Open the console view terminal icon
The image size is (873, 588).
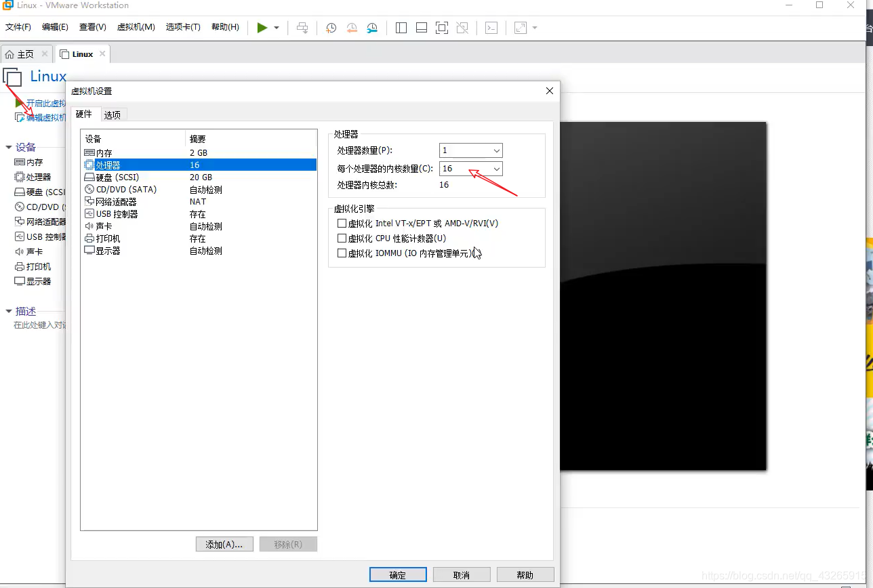[x=491, y=28]
